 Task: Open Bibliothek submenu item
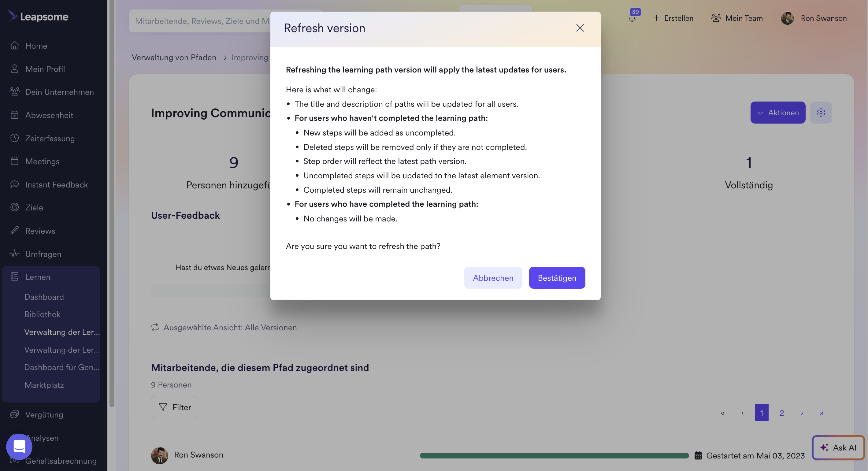(x=43, y=314)
